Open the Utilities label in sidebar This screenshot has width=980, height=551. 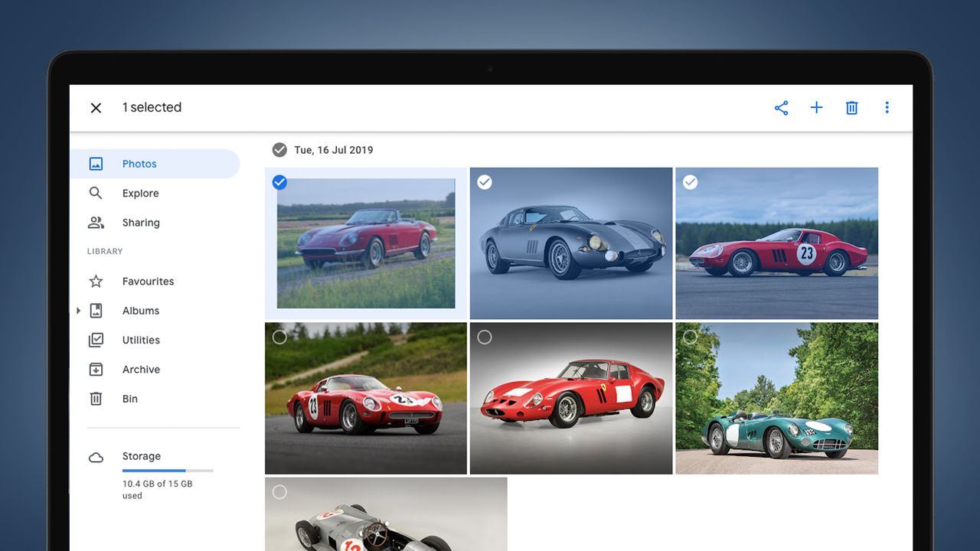click(141, 340)
